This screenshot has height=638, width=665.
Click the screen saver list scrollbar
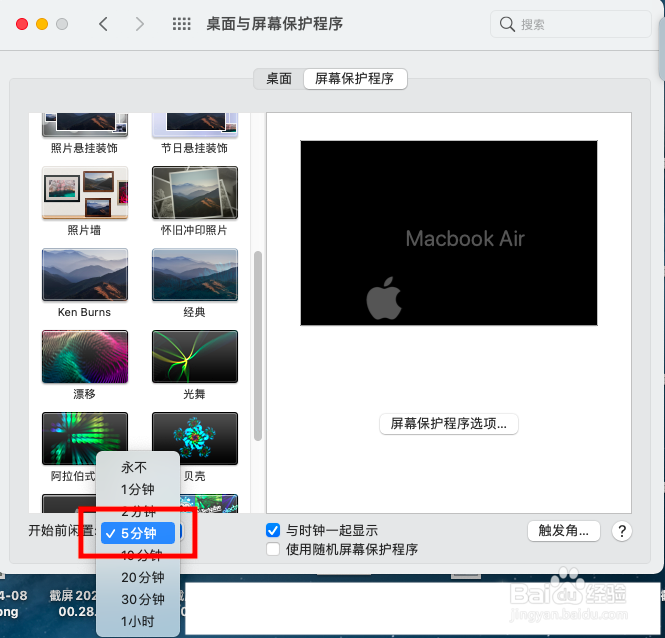pos(257,346)
